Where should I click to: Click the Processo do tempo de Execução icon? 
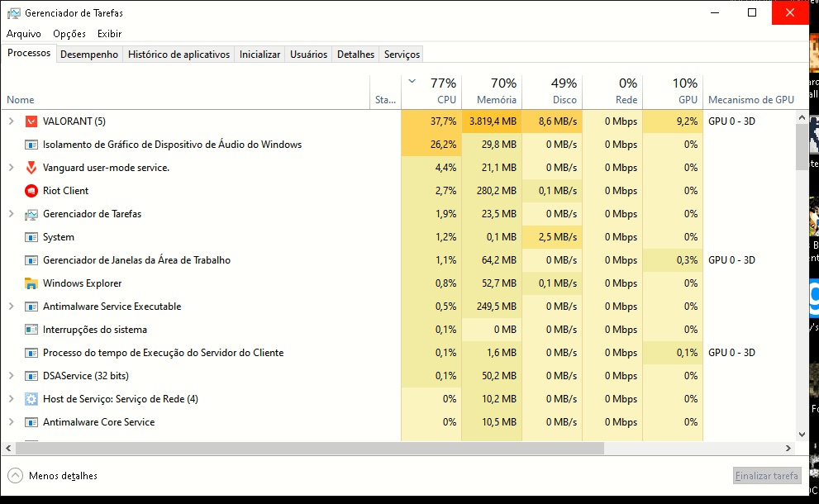coord(31,353)
